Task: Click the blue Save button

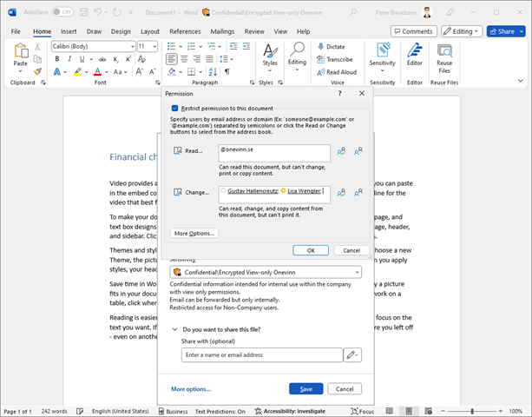Action: (x=305, y=388)
